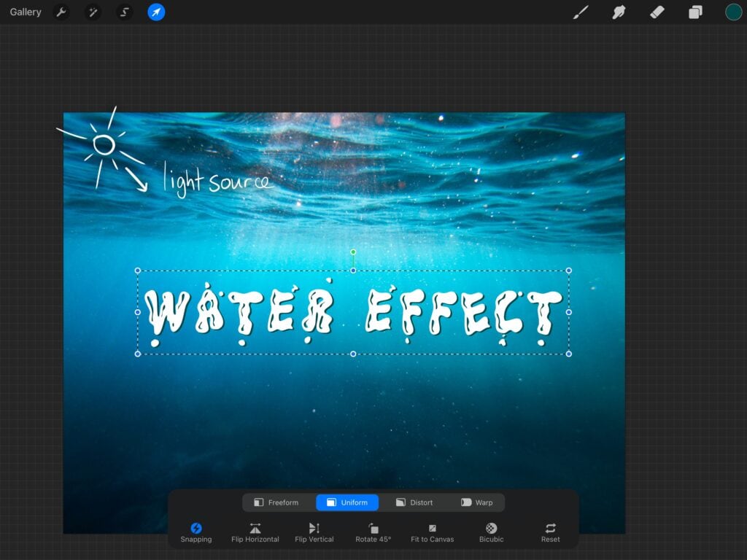
Task: Toggle Snapping in transform bar
Action: 196,532
